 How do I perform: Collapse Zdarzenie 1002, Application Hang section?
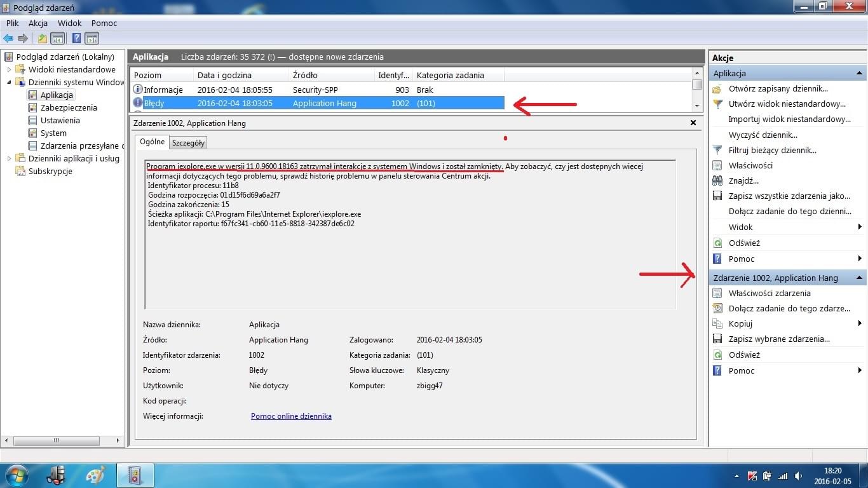860,278
